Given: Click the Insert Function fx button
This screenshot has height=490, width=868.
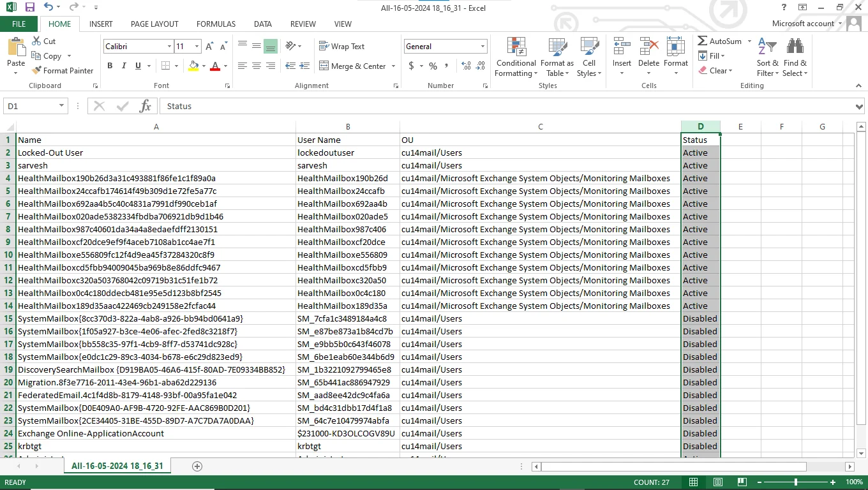Looking at the screenshot, I should coord(146,106).
